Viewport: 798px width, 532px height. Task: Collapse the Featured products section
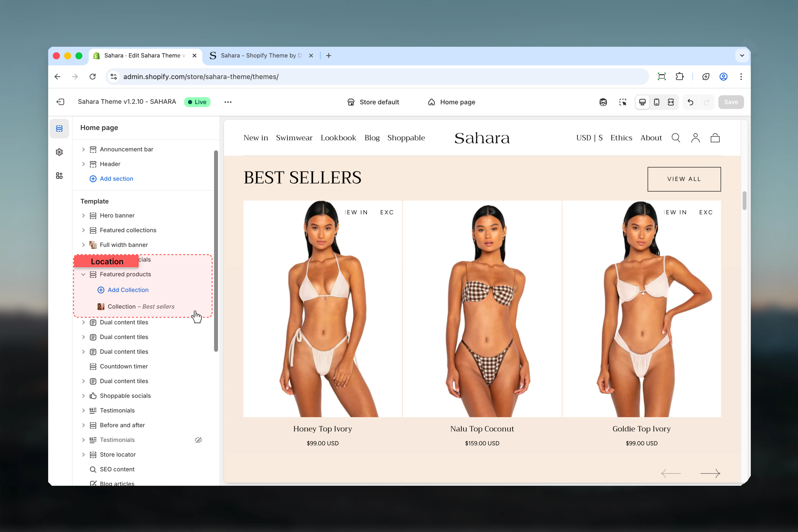(83, 275)
